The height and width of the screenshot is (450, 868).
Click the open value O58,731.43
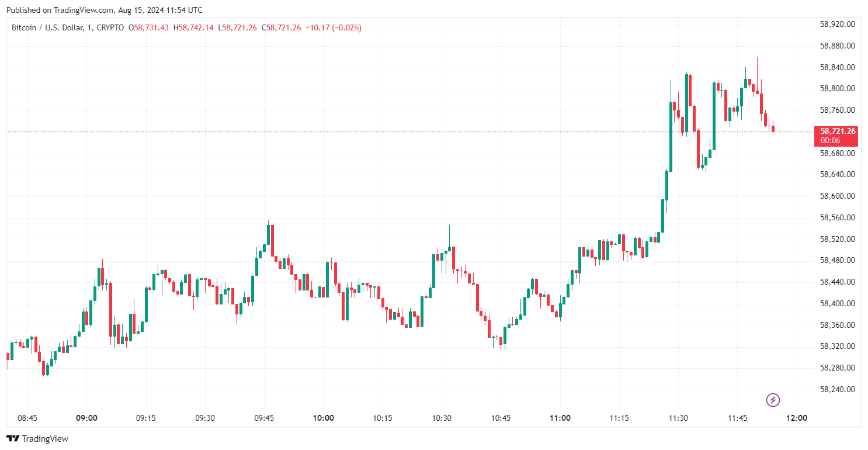(149, 27)
